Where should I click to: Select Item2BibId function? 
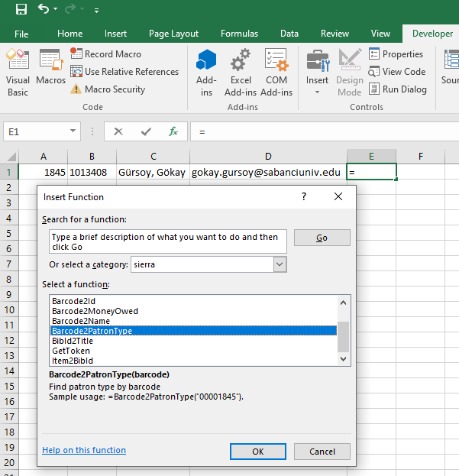(194, 361)
